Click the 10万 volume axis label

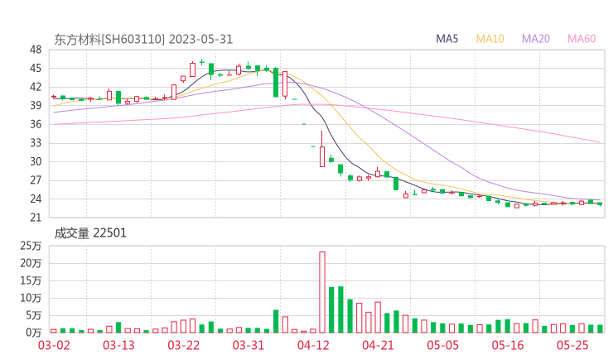pos(31,298)
